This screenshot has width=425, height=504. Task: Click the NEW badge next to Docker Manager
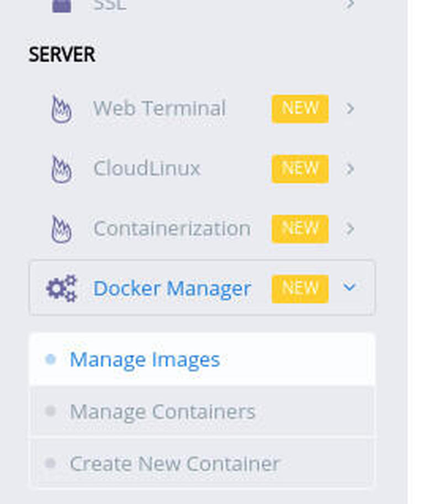[300, 289]
